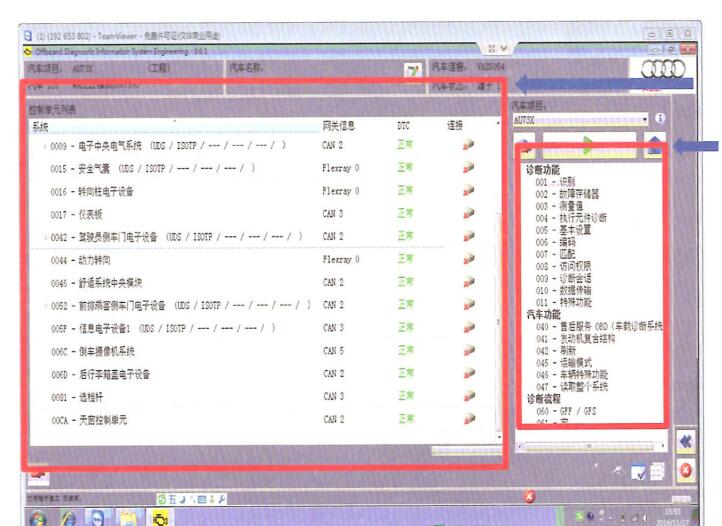Sort by the DTC column header
The height and width of the screenshot is (526, 722).
(403, 126)
